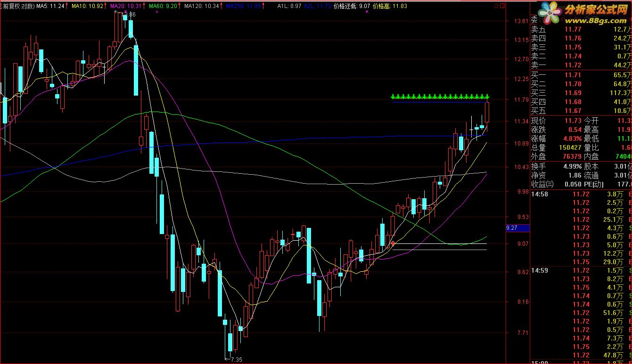Click the 13.61 price axis label
Screen dimensions: 632x364
coord(521,21)
